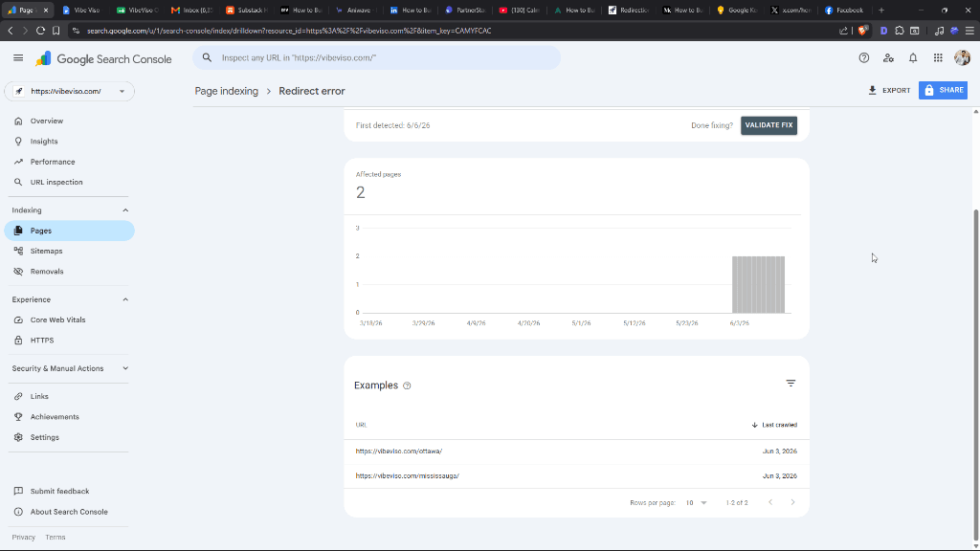Open the Help question mark icon
Screen dimensions: 980x551
click(x=864, y=58)
